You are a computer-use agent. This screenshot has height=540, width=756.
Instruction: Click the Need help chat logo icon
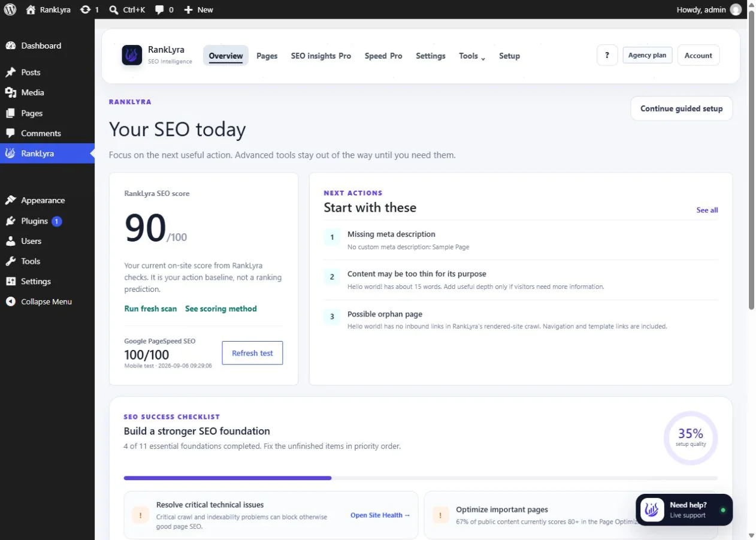coord(652,510)
